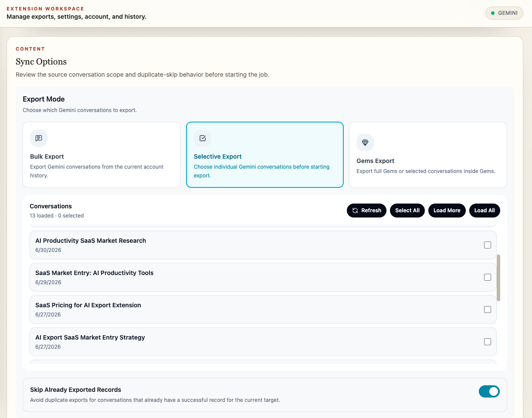Check SaaS Pricing for AI Export Extension box
Image resolution: width=532 pixels, height=418 pixels.
488,309
